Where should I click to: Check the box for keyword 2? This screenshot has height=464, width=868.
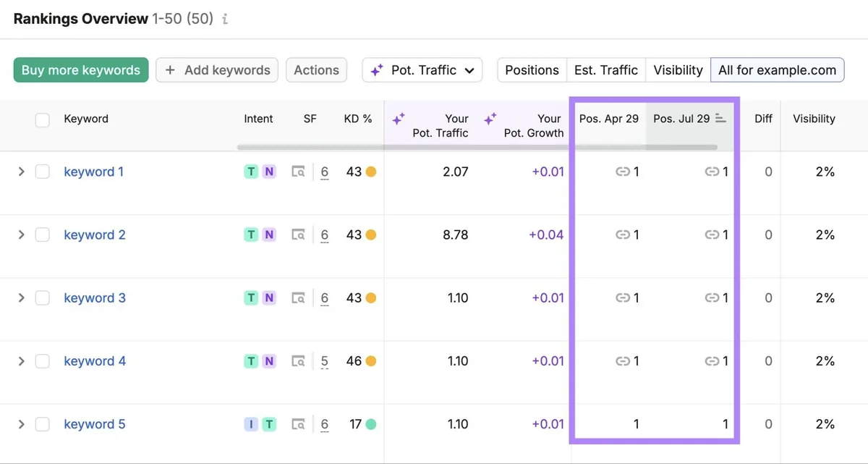click(x=43, y=235)
